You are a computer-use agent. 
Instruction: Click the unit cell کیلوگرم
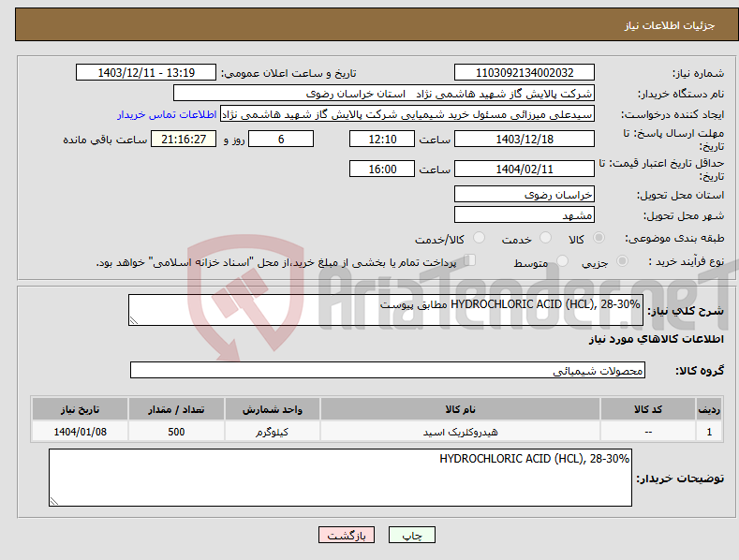coord(273,432)
